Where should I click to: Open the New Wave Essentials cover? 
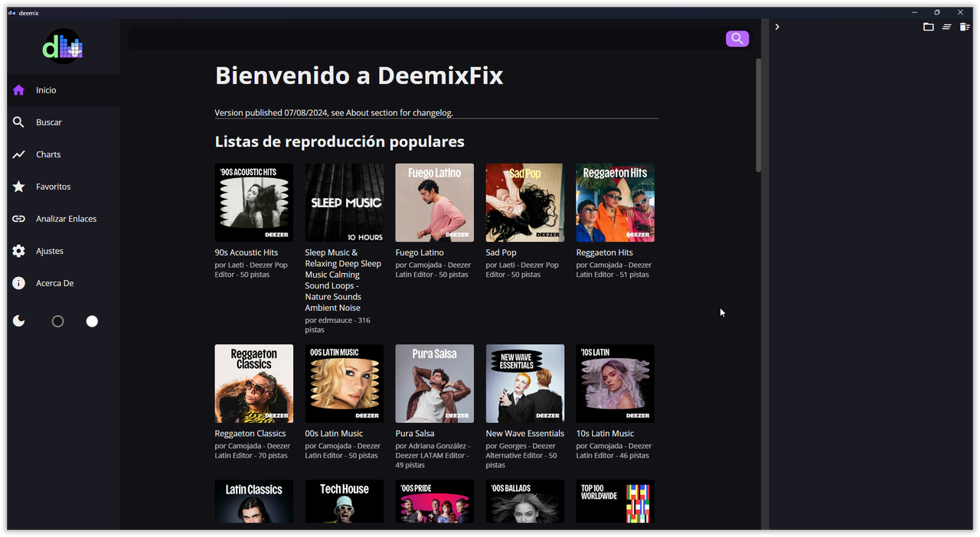[x=525, y=384]
